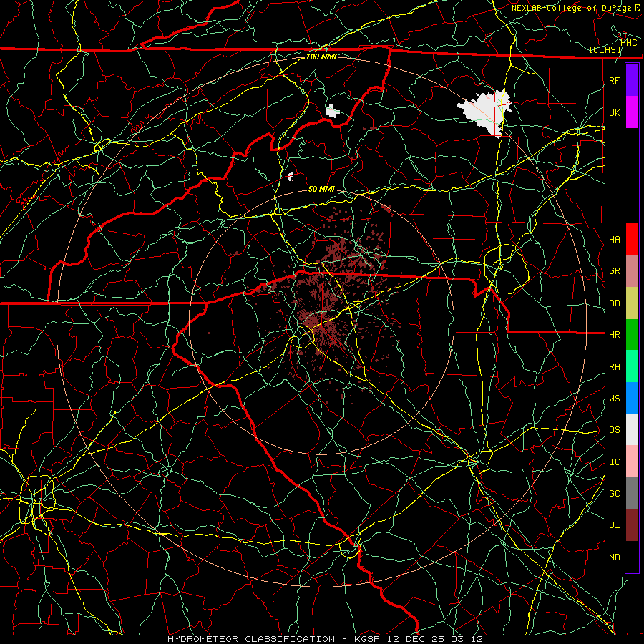Screen dimensions: 644x644
Task: Click the 'KGSP' radar site identifier
Action: 368,639
